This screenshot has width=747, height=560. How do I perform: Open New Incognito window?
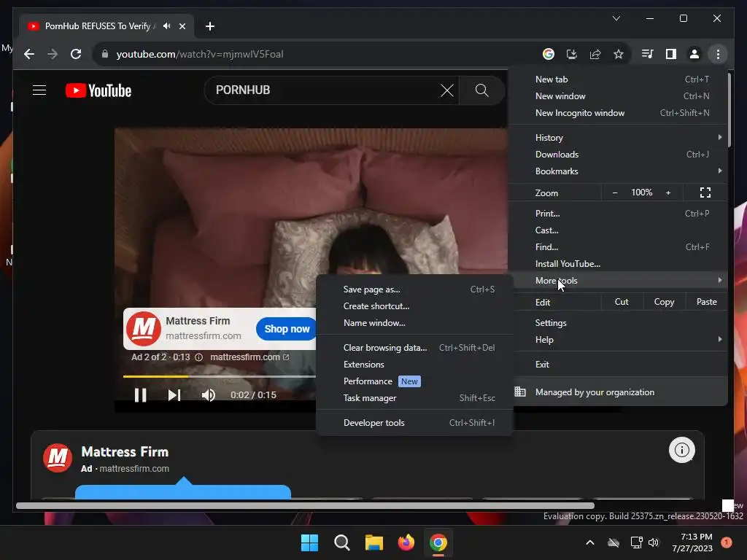pos(617,113)
